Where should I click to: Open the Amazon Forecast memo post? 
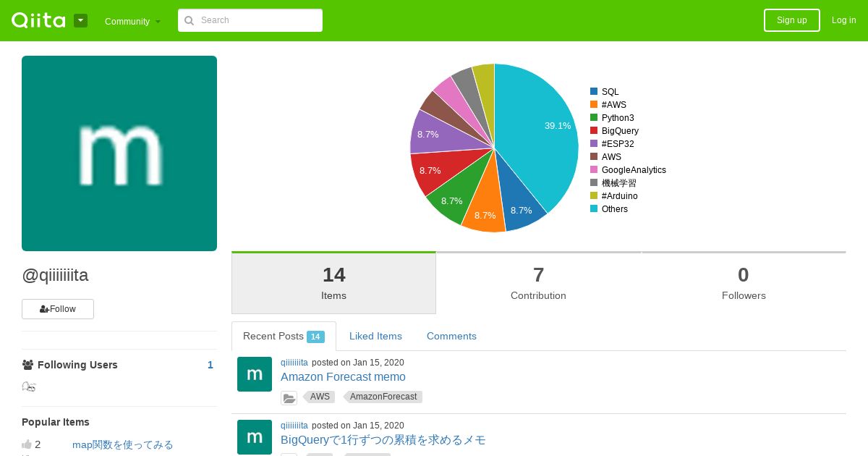(343, 377)
